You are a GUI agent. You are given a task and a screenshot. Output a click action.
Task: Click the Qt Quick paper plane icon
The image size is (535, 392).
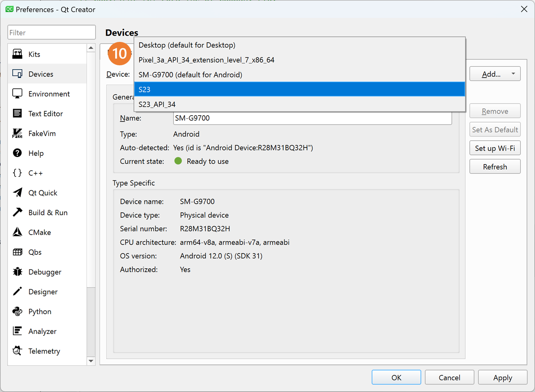(x=17, y=192)
